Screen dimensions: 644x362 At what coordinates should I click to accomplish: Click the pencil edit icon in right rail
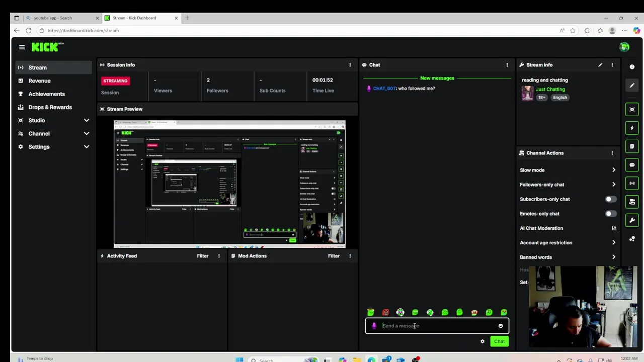632,85
